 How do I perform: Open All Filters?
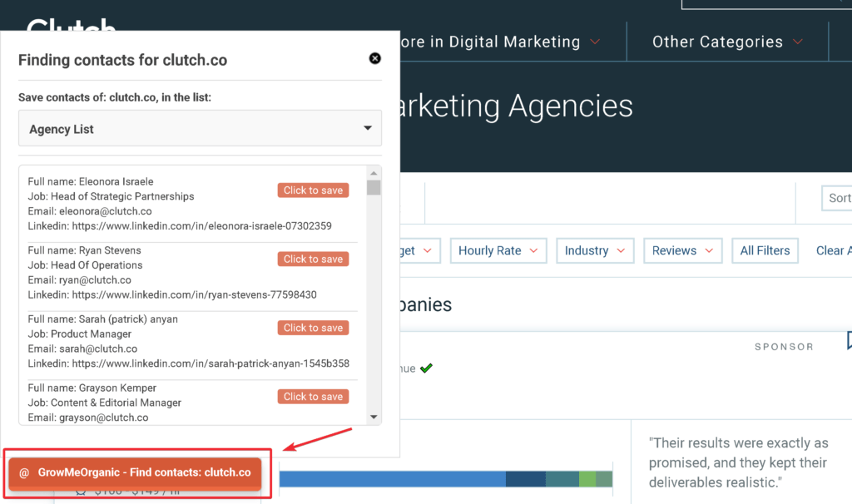tap(765, 250)
